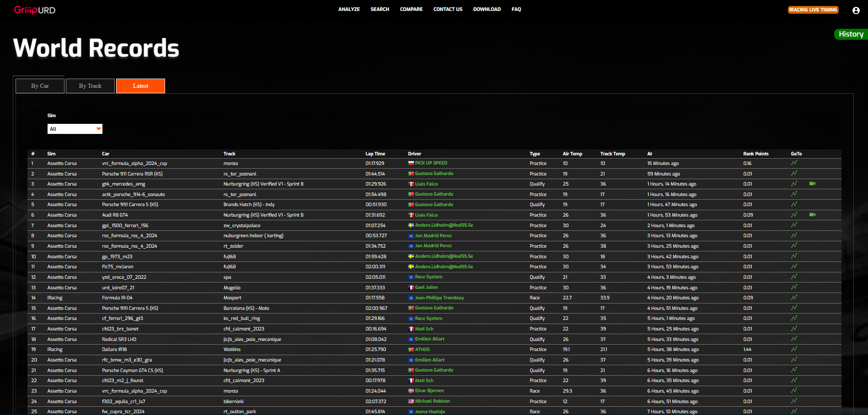Open the History side button
This screenshot has width=868, height=415.
(x=851, y=34)
